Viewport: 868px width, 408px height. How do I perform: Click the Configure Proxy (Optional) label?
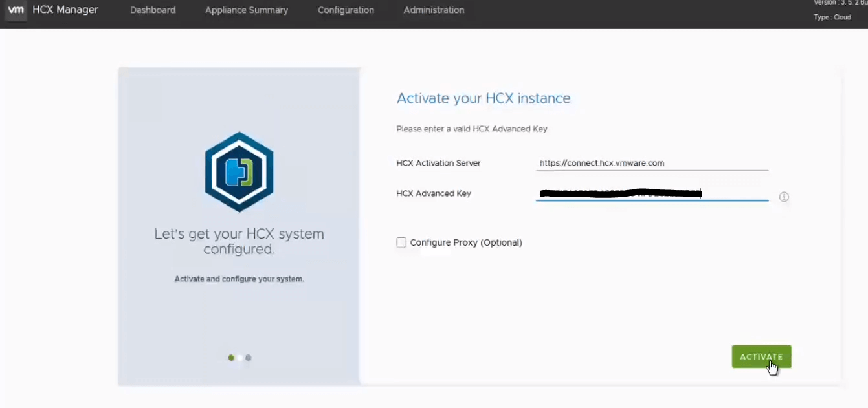pyautogui.click(x=465, y=242)
